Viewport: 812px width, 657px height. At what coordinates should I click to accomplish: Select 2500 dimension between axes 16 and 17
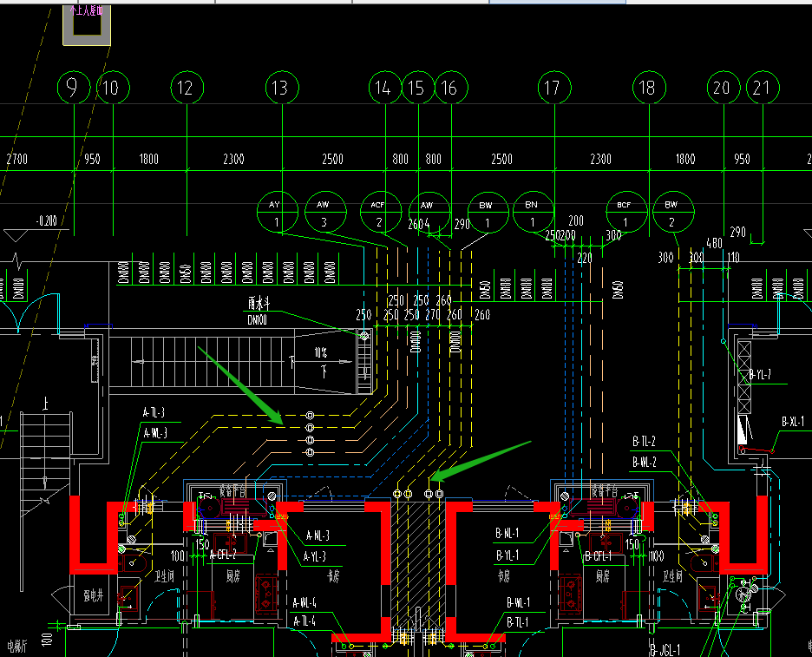(x=501, y=159)
